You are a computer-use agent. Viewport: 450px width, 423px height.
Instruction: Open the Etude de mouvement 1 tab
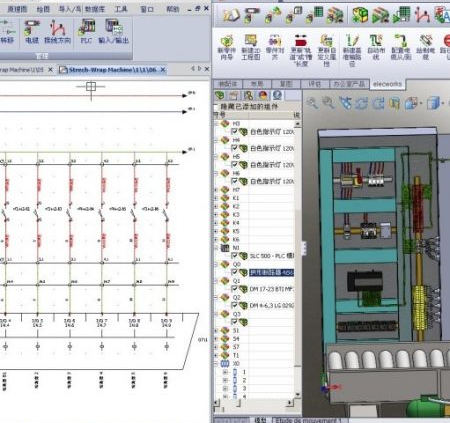308,420
